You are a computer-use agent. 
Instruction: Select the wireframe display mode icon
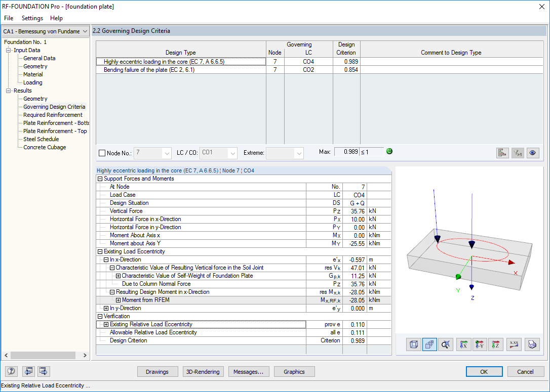[413, 344]
